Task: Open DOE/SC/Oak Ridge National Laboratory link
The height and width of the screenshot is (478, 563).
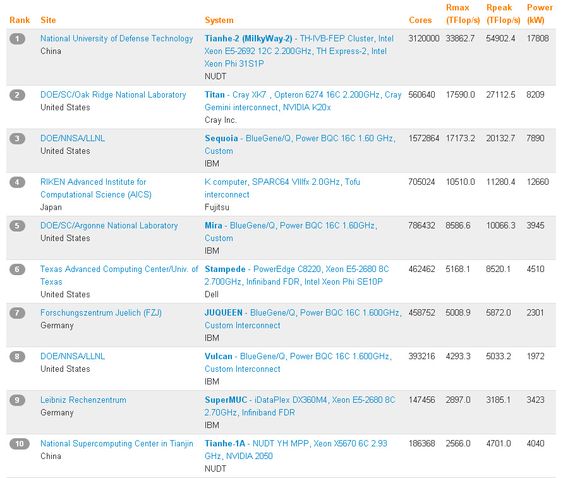Action: point(113,95)
